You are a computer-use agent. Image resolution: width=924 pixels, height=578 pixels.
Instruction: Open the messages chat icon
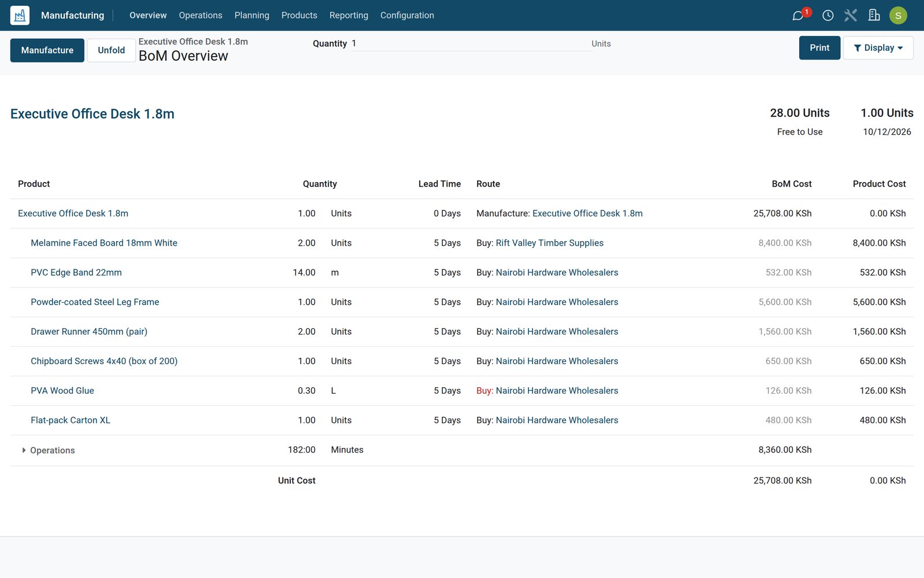(798, 16)
